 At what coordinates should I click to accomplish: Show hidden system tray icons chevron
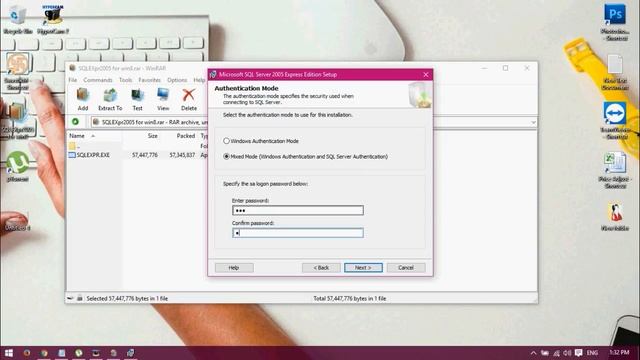coord(533,353)
